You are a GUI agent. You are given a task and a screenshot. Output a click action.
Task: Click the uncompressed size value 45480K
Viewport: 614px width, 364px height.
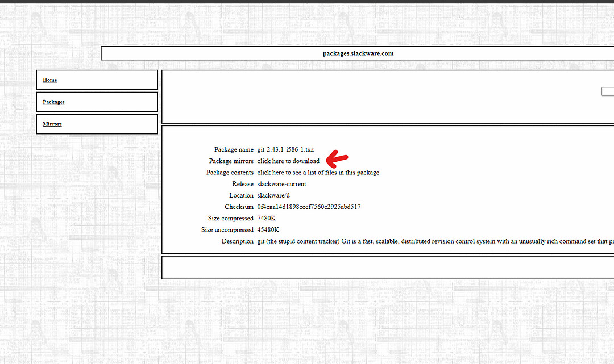coord(268,230)
